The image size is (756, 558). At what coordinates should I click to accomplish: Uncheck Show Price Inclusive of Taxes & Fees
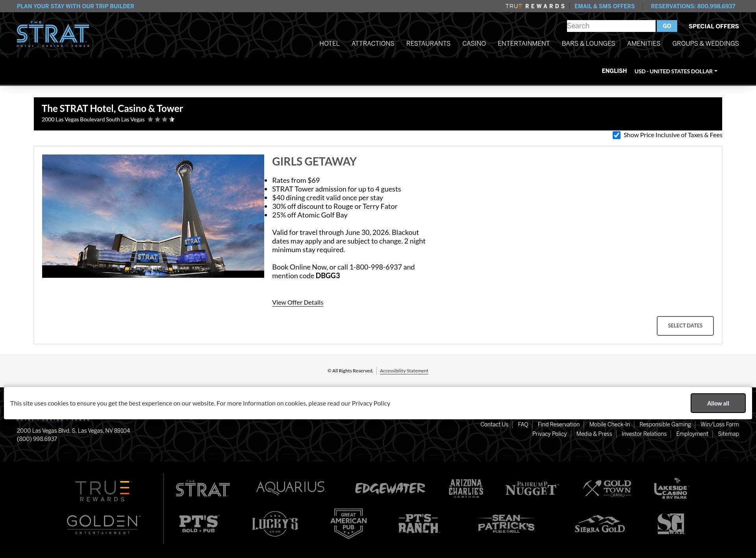(x=617, y=135)
